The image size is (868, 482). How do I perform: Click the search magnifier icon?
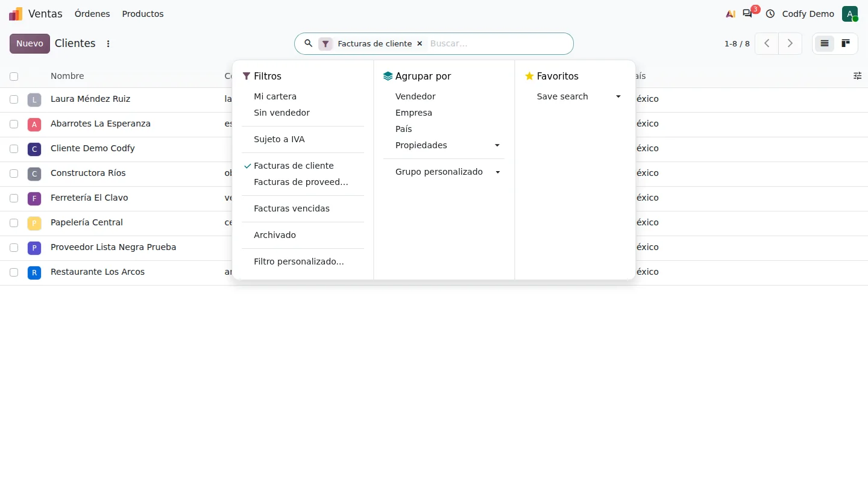(309, 43)
